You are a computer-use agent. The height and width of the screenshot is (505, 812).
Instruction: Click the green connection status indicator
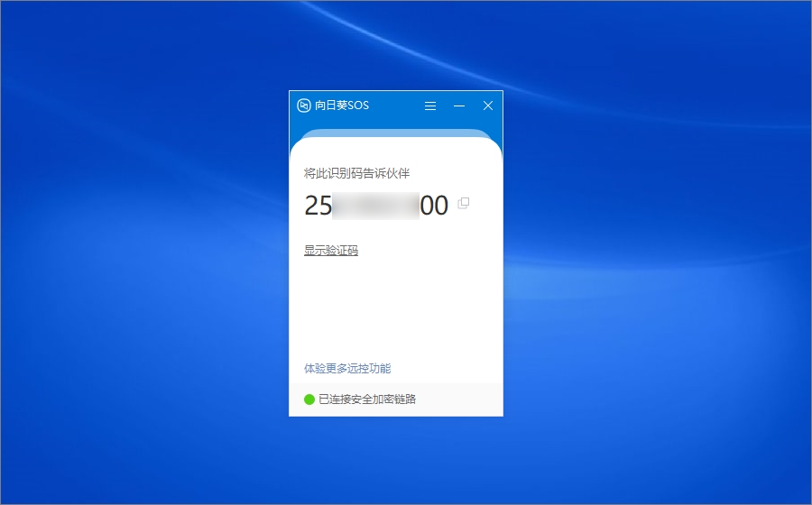coord(309,399)
